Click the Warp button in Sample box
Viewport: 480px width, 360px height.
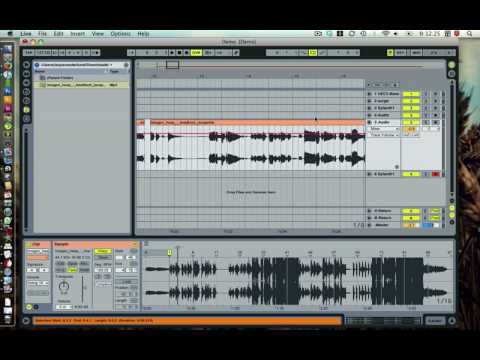(103, 251)
